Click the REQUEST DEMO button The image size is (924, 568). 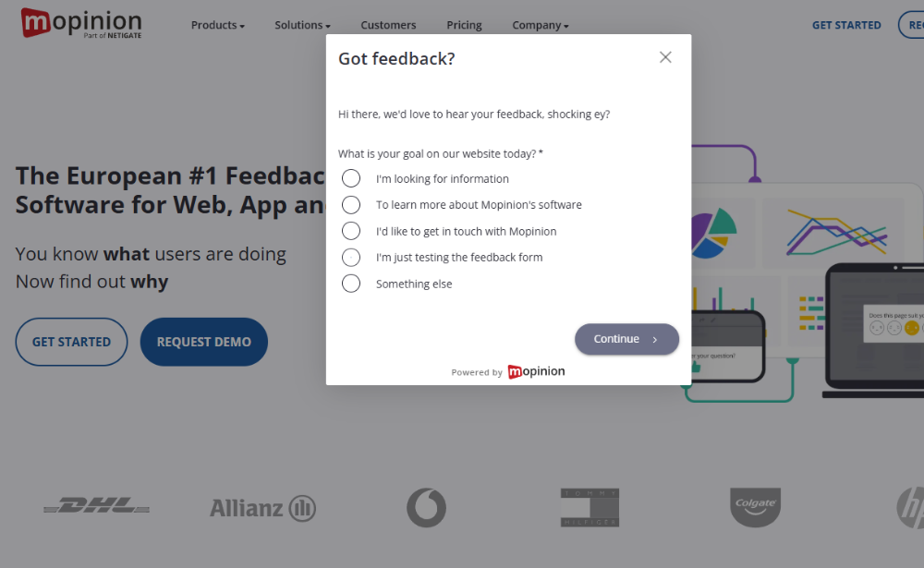(x=203, y=342)
